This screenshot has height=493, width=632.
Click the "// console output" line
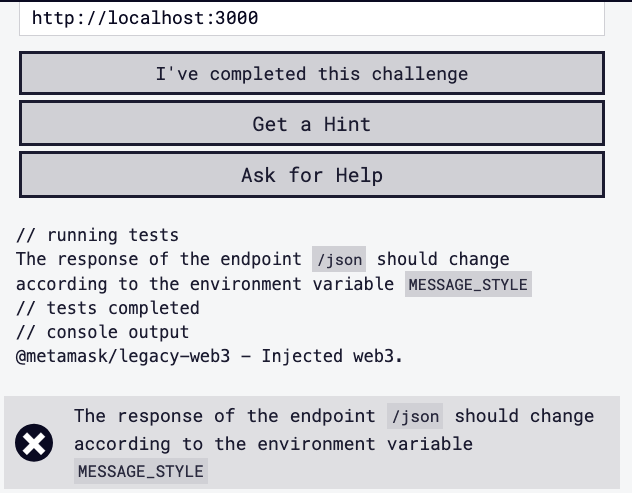[x=102, y=332]
